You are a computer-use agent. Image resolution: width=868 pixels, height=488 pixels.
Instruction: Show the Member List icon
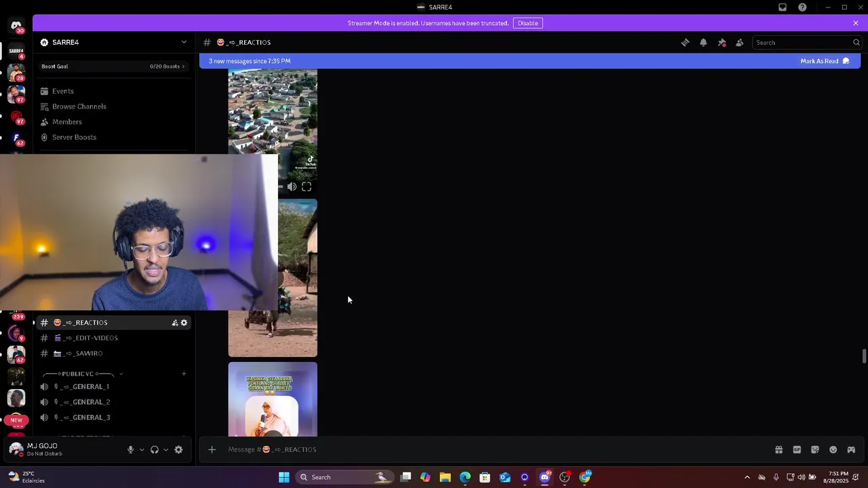point(740,43)
